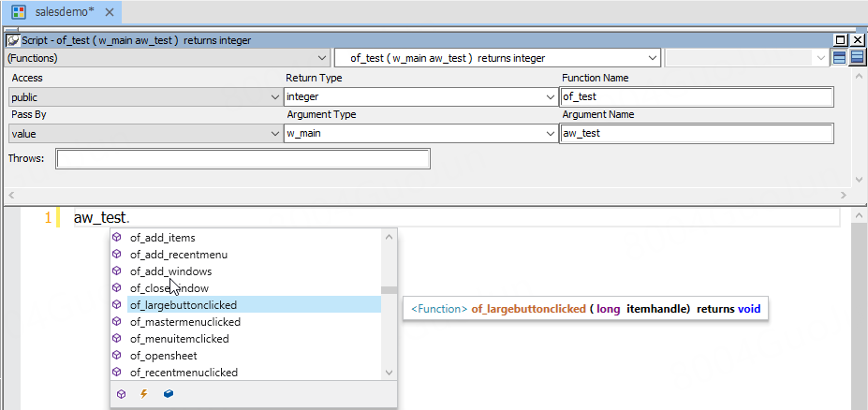Open the Pass By value dropdown
The width and height of the screenshot is (868, 410).
coord(144,134)
